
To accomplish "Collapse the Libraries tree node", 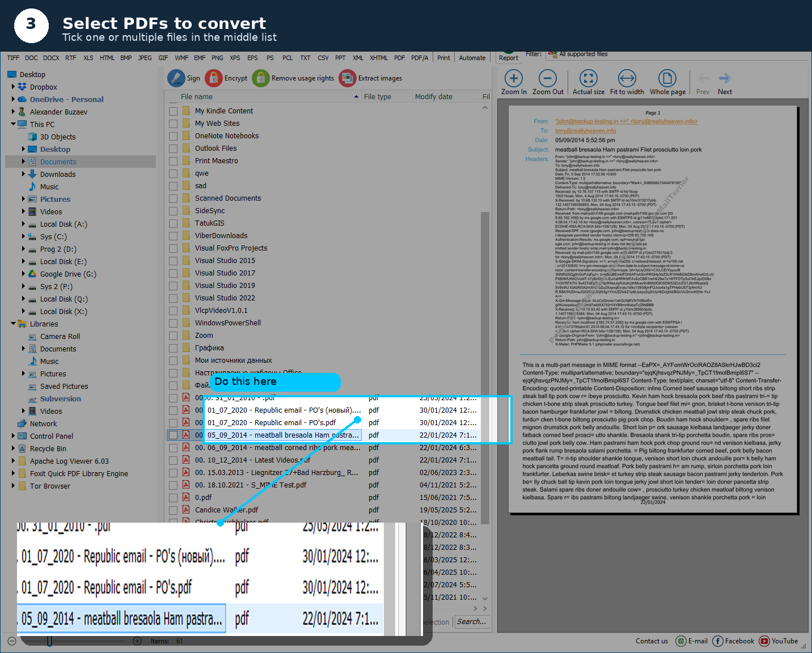I will point(12,324).
